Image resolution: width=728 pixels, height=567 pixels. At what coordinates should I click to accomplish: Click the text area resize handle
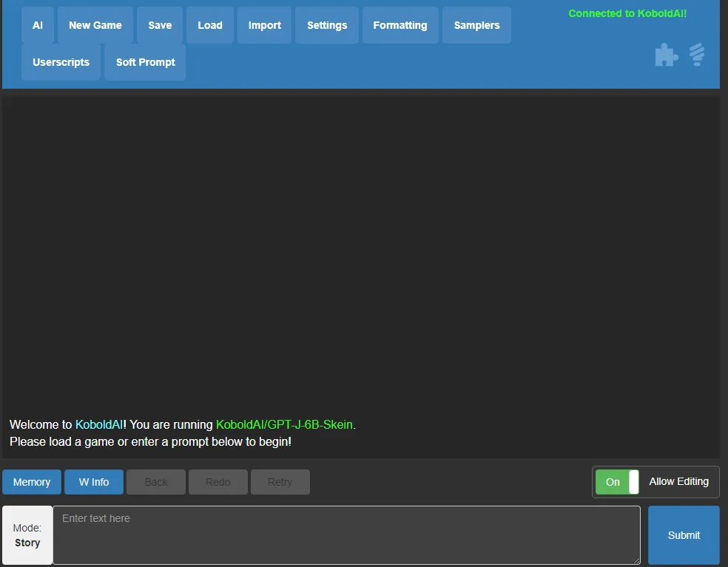(636, 560)
